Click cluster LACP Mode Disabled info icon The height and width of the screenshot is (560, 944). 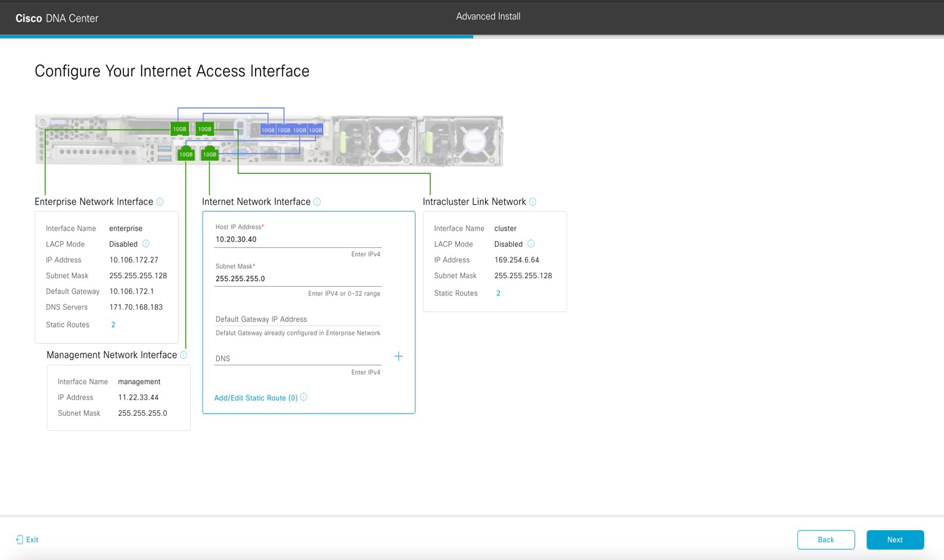coord(531,244)
